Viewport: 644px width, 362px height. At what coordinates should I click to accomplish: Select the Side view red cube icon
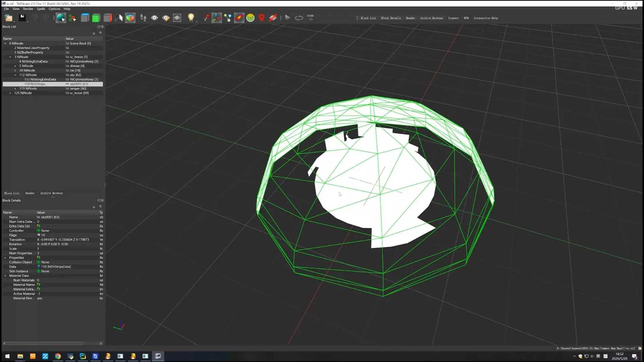pyautogui.click(x=107, y=18)
